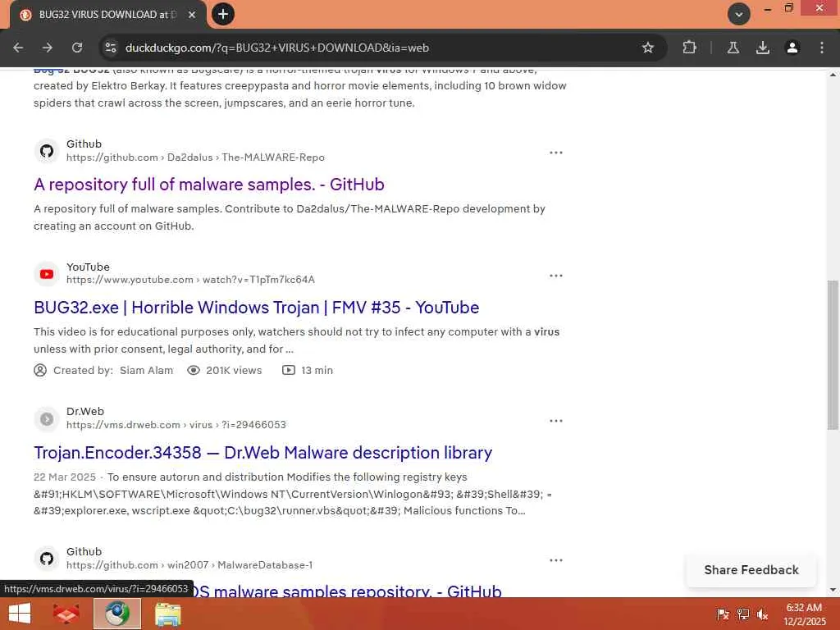
Task: Open the Windows Start button
Action: (x=20, y=614)
